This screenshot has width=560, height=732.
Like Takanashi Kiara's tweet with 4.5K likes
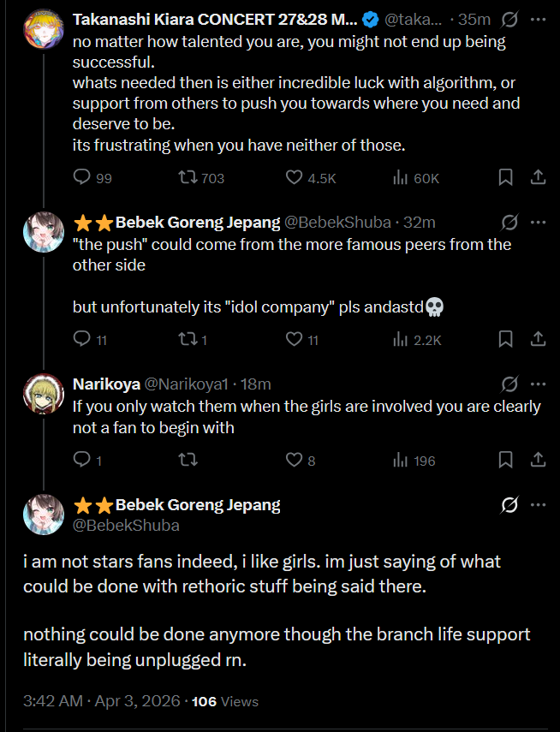pos(295,177)
